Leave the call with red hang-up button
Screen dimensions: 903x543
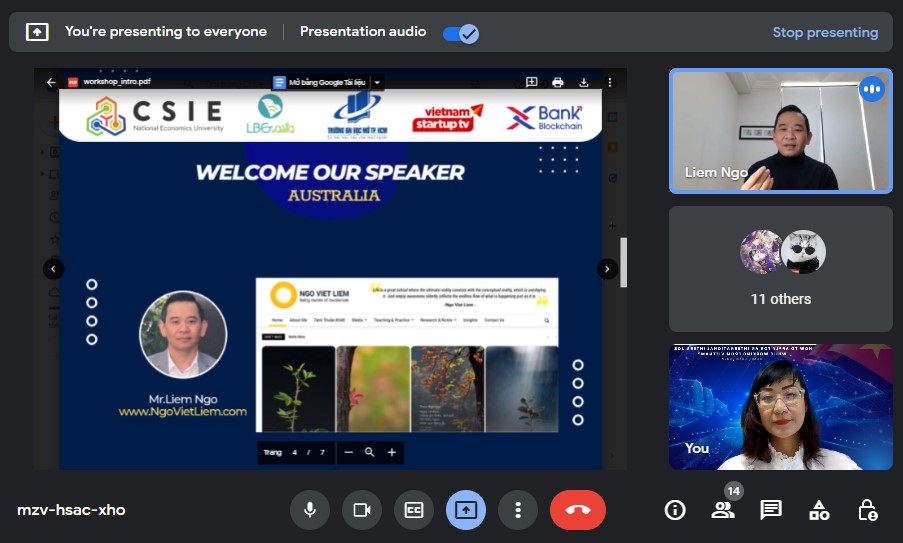pos(578,510)
